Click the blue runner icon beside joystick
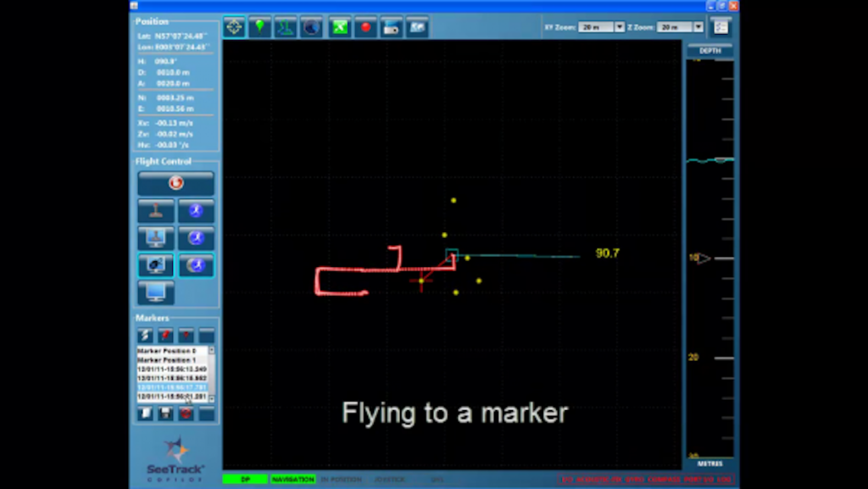Image resolution: width=868 pixels, height=489 pixels. 196,211
